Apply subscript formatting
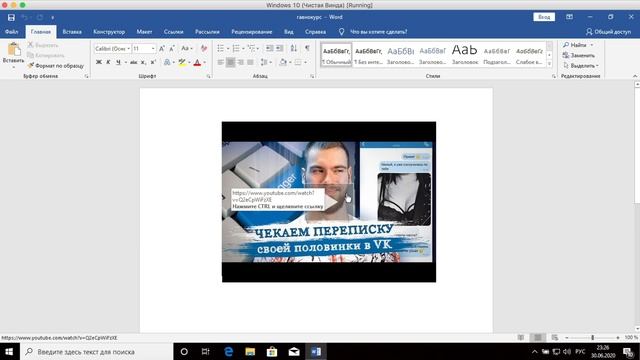The height and width of the screenshot is (360, 640). coord(143,62)
